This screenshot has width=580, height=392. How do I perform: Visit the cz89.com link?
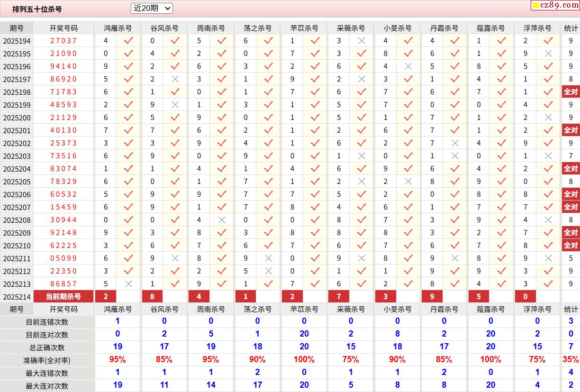coord(559,5)
